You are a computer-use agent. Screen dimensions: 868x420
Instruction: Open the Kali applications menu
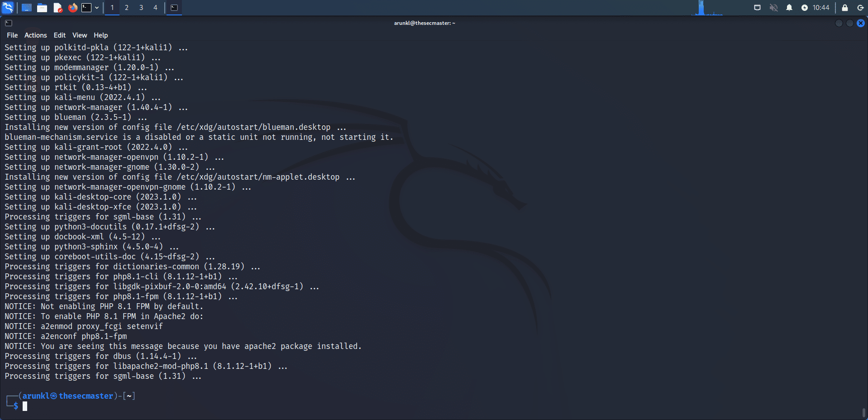[8, 7]
